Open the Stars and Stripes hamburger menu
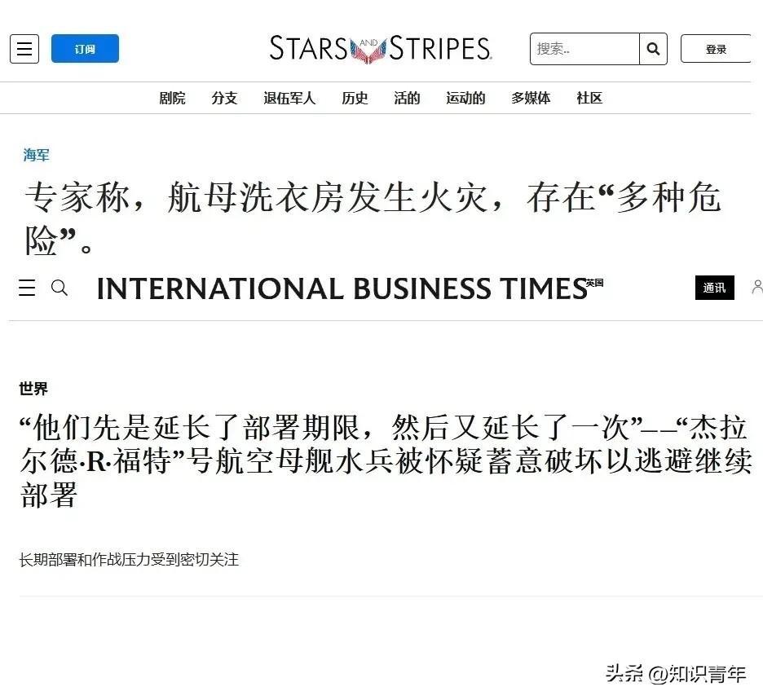This screenshot has height=700, width=763. pos(24,49)
